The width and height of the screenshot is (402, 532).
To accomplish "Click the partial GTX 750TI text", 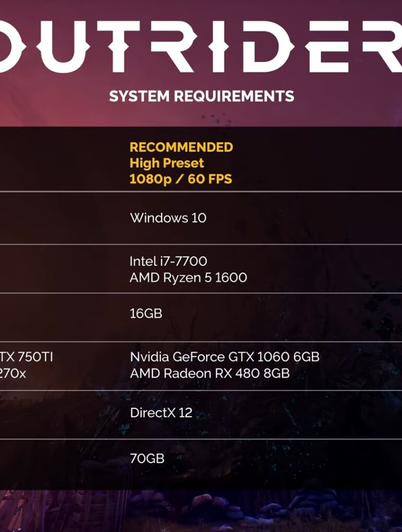I will click(27, 357).
